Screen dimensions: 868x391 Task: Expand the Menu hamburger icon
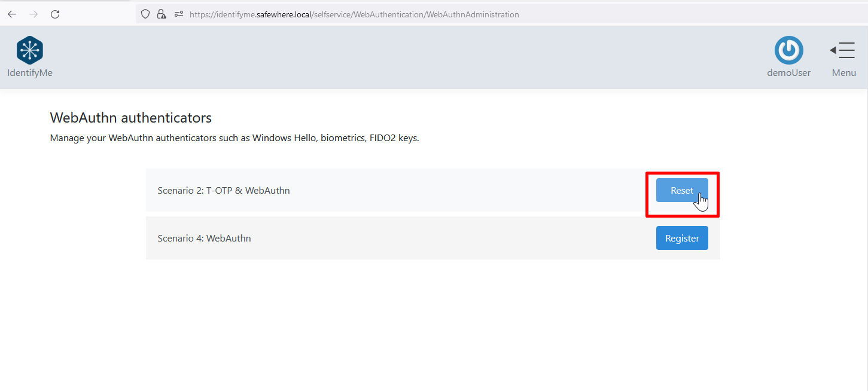point(843,50)
